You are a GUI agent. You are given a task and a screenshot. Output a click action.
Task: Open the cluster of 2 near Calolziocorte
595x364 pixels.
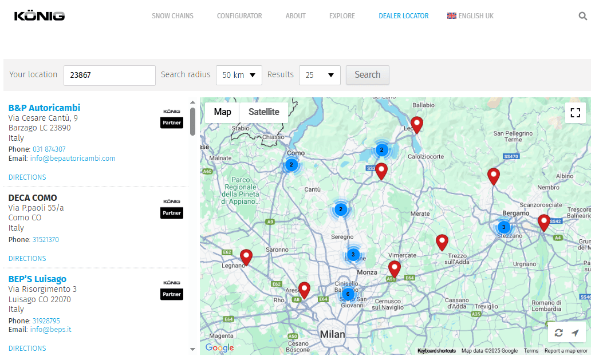coord(382,150)
